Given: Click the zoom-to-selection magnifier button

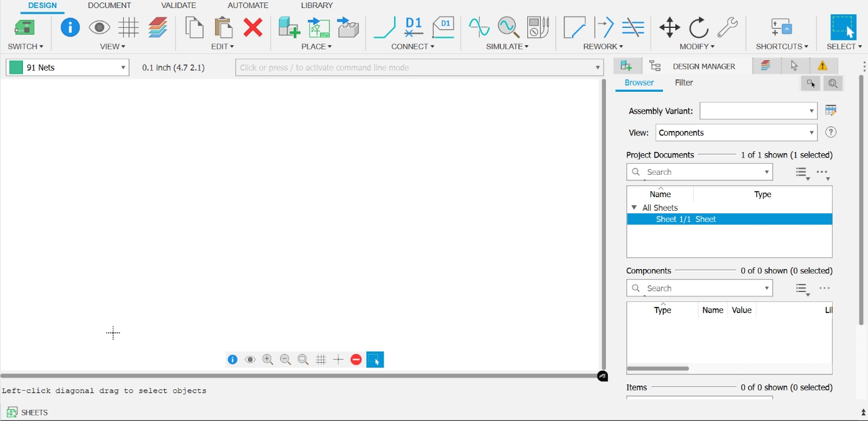Looking at the screenshot, I should (833, 83).
